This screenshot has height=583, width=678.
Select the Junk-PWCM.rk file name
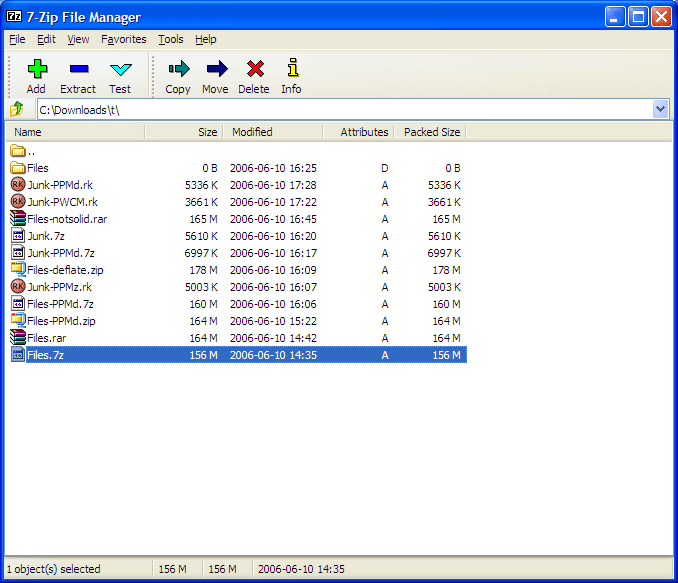63,202
